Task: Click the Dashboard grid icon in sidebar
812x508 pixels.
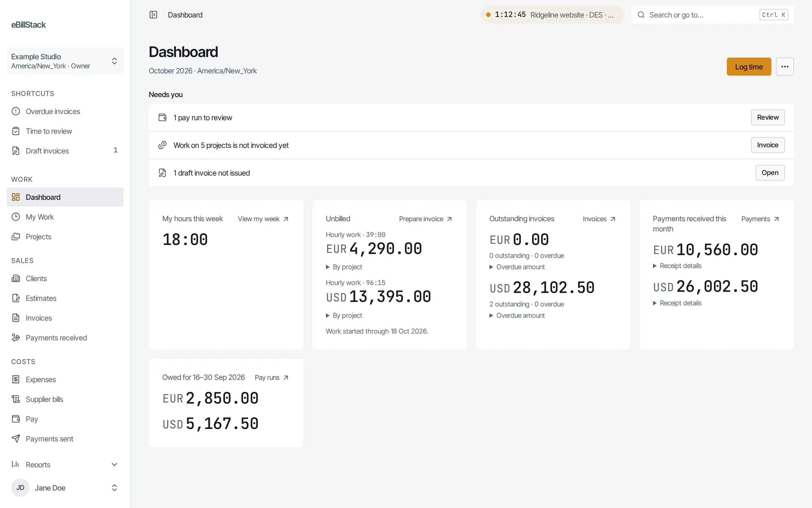Action: tap(16, 197)
